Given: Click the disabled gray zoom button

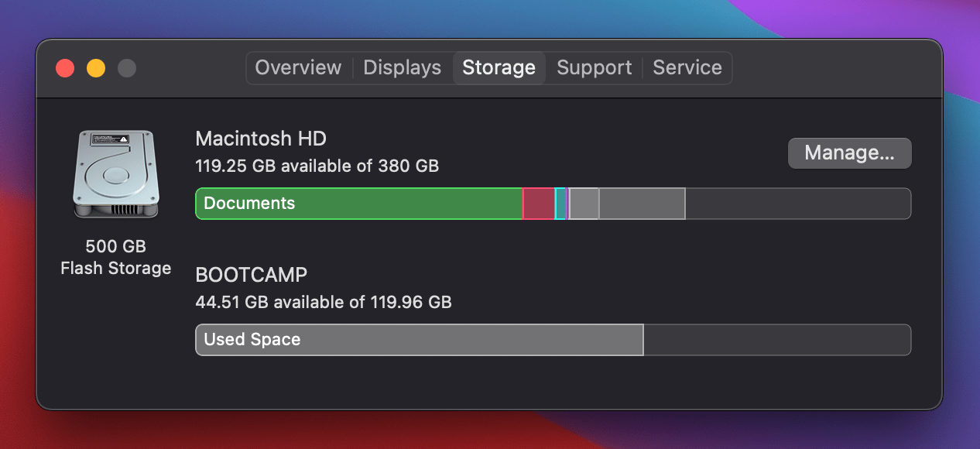Looking at the screenshot, I should [x=127, y=68].
